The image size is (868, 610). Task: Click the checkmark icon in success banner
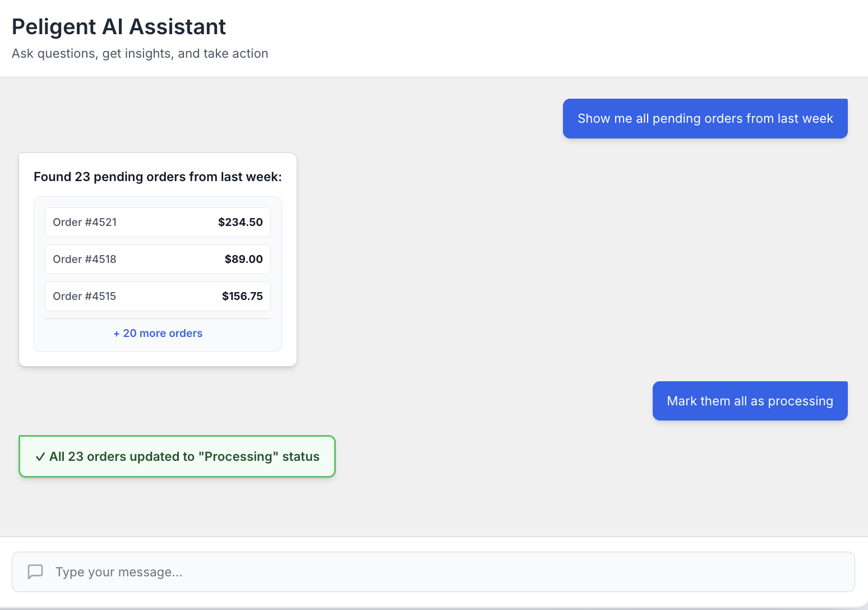40,456
